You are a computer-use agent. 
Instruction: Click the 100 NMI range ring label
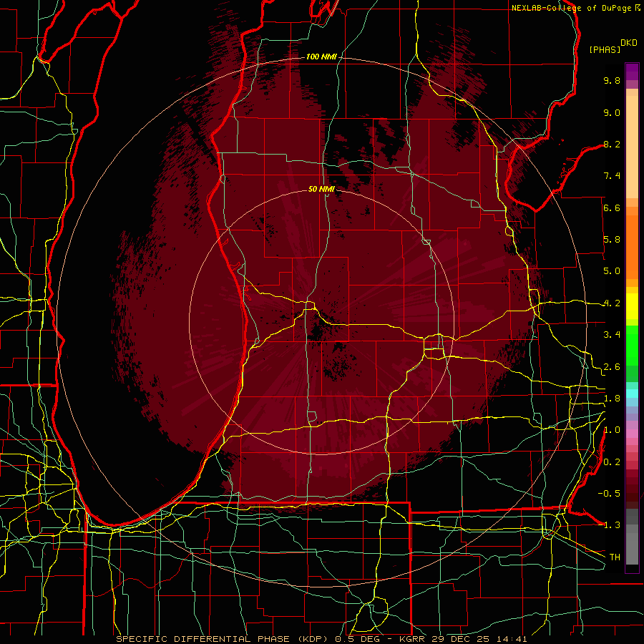[x=321, y=57]
